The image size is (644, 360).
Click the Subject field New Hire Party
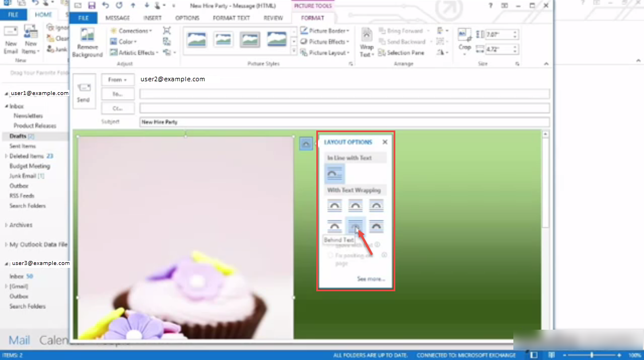[344, 122]
